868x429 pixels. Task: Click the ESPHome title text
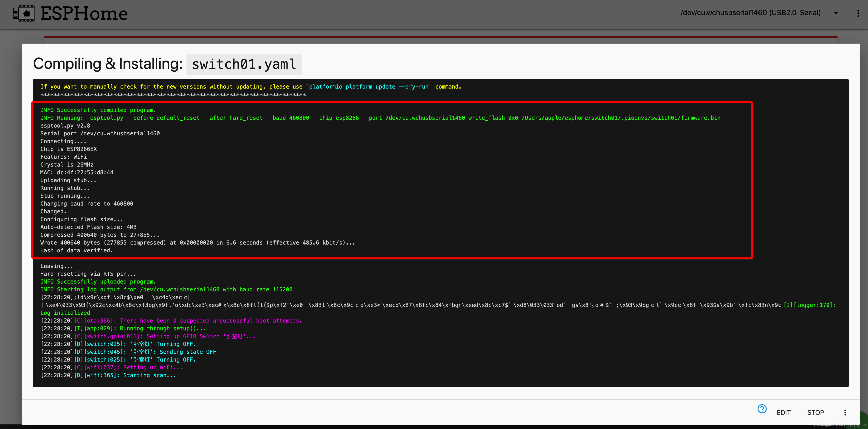[84, 14]
